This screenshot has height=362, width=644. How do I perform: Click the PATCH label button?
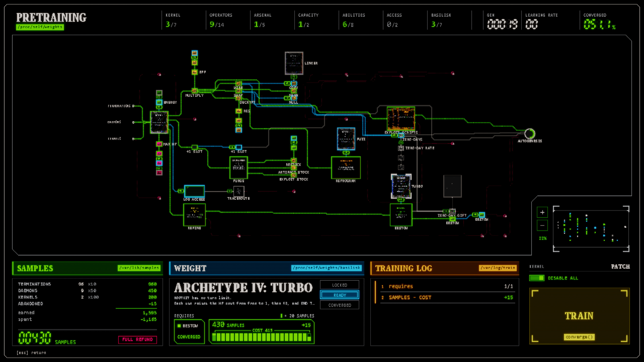pyautogui.click(x=621, y=267)
